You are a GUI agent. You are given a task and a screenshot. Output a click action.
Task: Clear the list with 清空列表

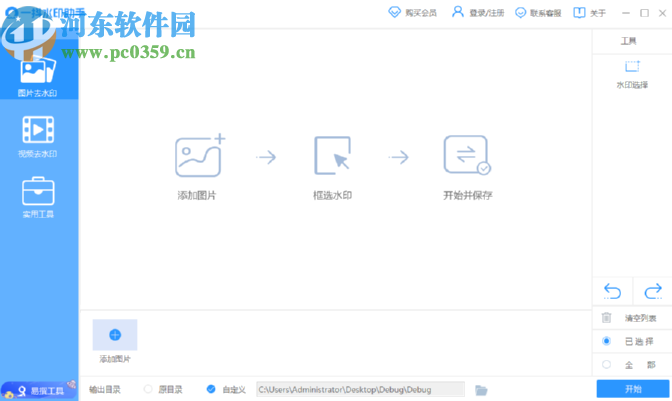[632, 318]
